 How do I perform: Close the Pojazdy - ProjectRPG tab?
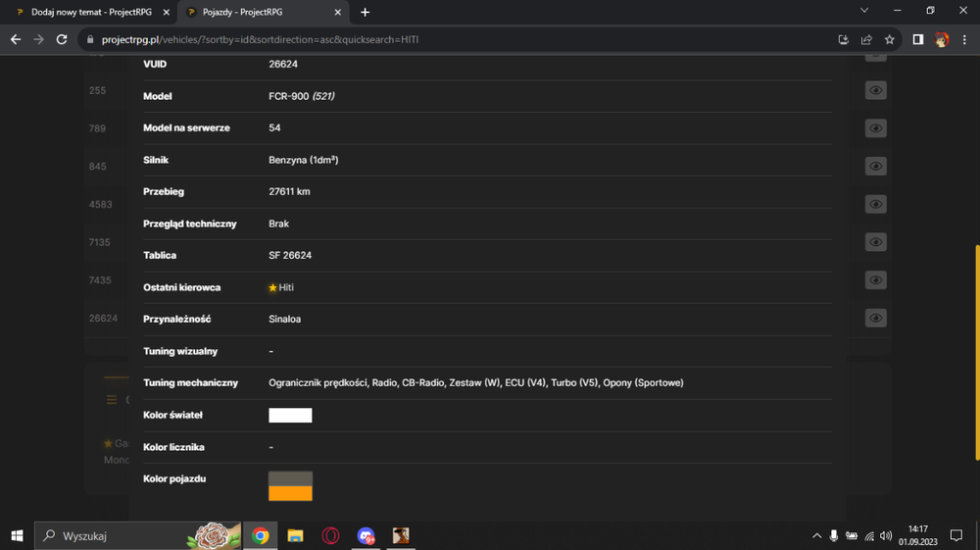337,12
